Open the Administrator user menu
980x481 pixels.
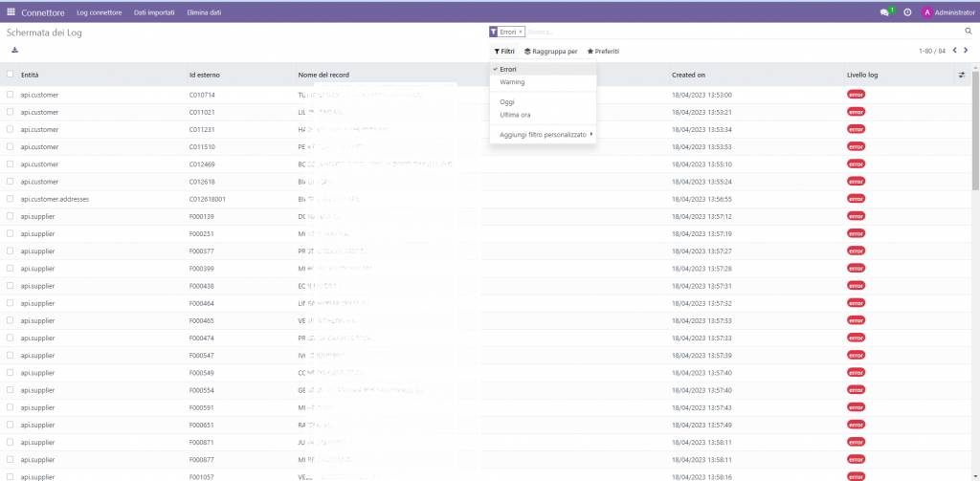pos(947,12)
